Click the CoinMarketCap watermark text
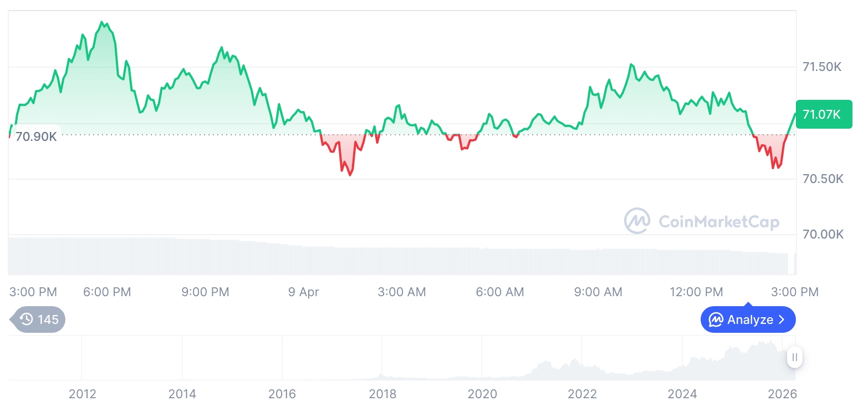 [719, 222]
